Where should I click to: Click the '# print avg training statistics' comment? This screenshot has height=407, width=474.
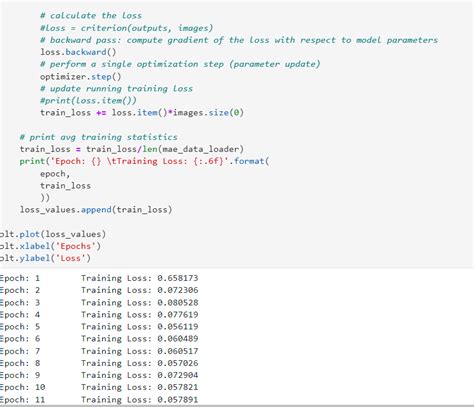click(x=99, y=137)
